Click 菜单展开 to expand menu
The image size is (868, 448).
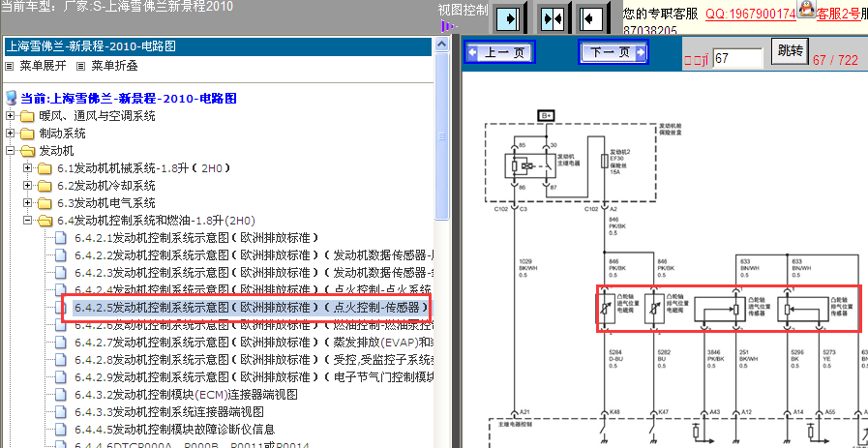[x=43, y=66]
